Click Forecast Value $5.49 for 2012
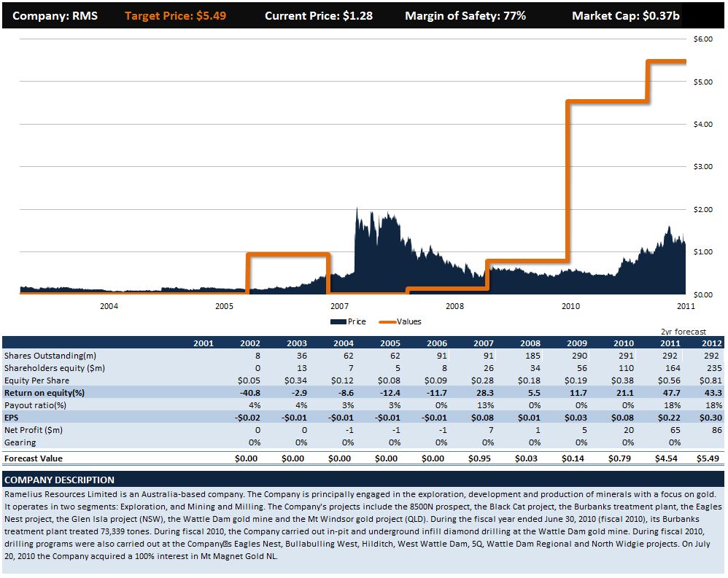This screenshot has width=728, height=578. [x=708, y=458]
